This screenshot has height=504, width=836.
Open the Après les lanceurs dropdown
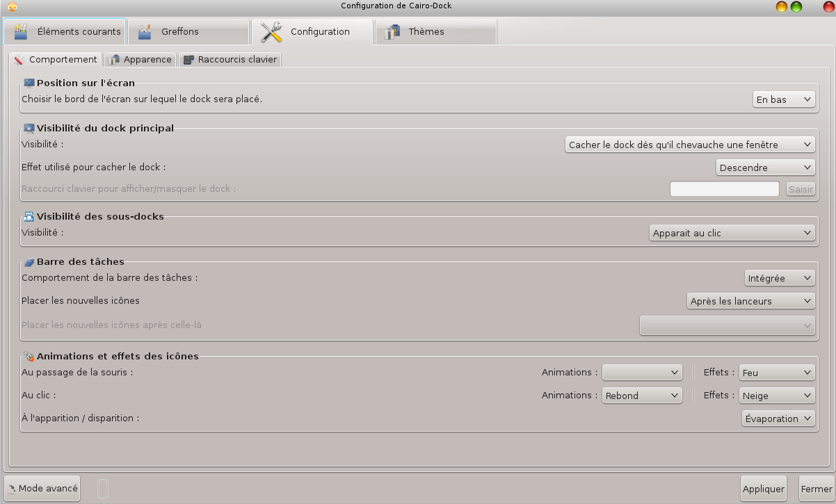coord(750,301)
